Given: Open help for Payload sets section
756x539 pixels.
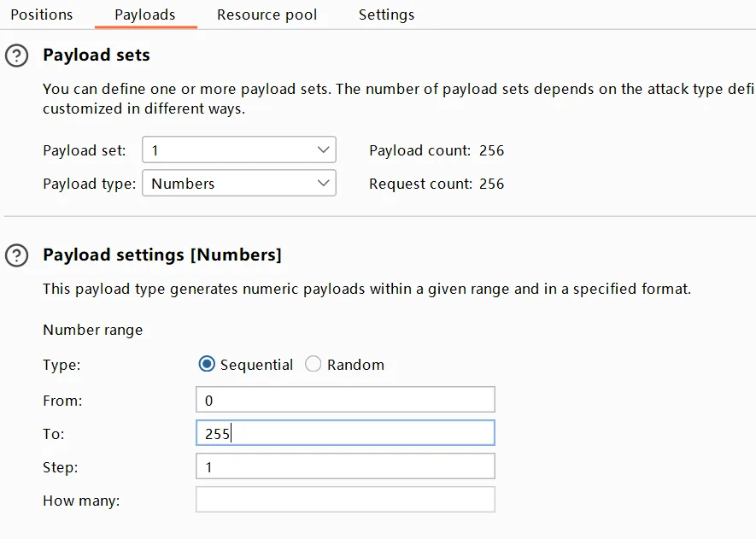Looking at the screenshot, I should (x=16, y=56).
